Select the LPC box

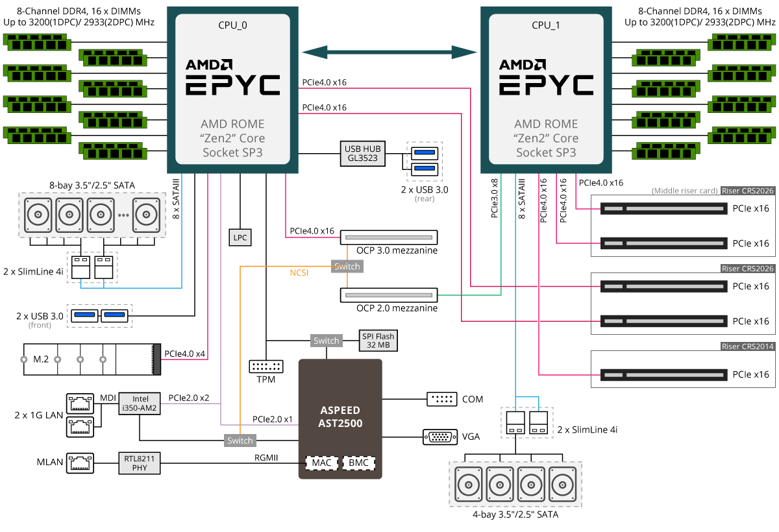pos(240,238)
